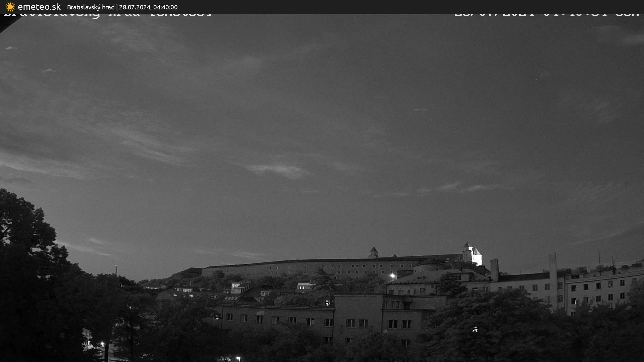Click the Bratislavský hrad location label
644x362 pixels.
coord(91,7)
